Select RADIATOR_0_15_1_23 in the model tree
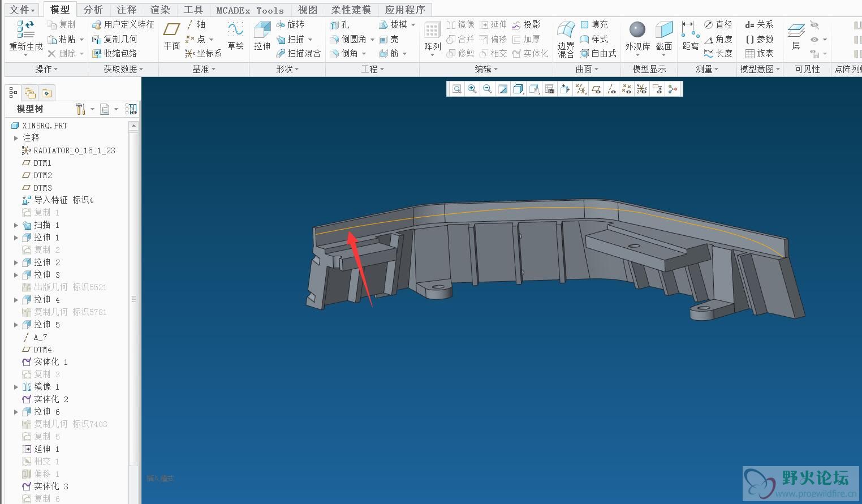The image size is (862, 504). (68, 150)
